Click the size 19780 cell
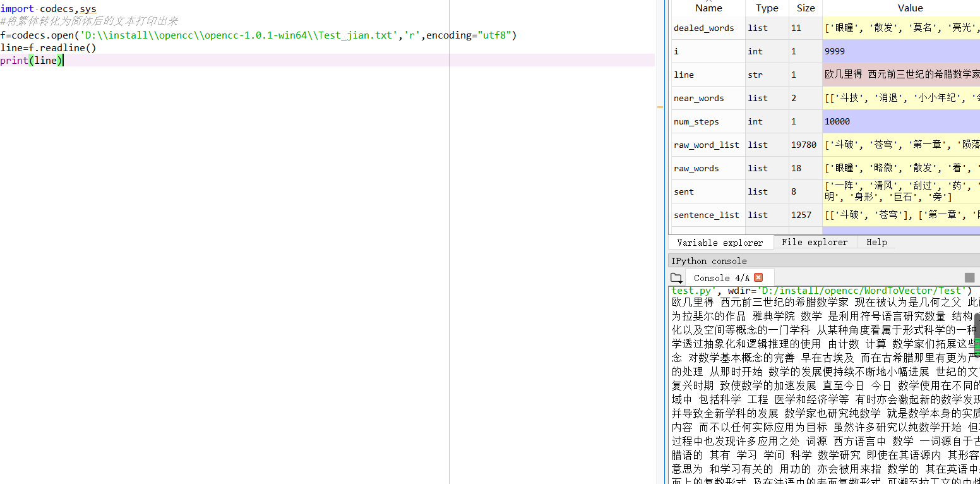 [x=805, y=145]
